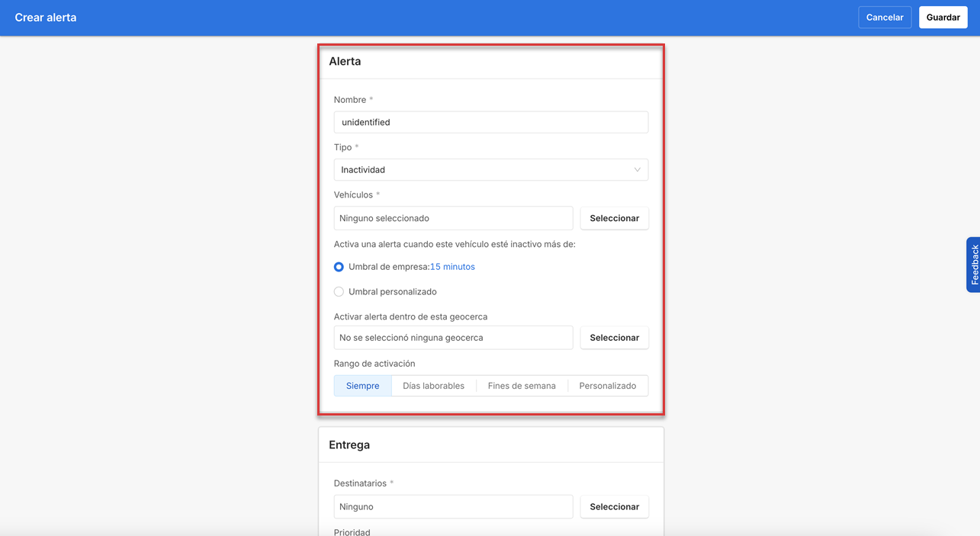This screenshot has height=536, width=980.
Task: Click the Nombre field containing unidentified
Action: click(x=490, y=122)
